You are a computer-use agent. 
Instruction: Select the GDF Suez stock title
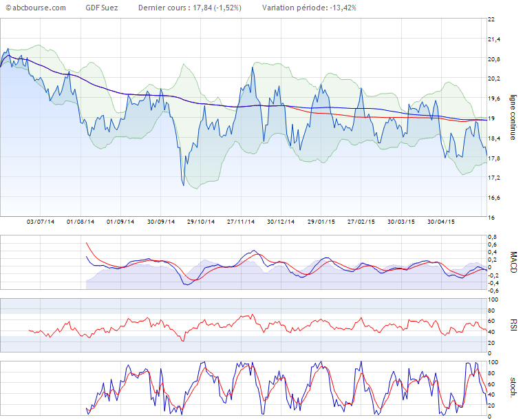(x=101, y=8)
